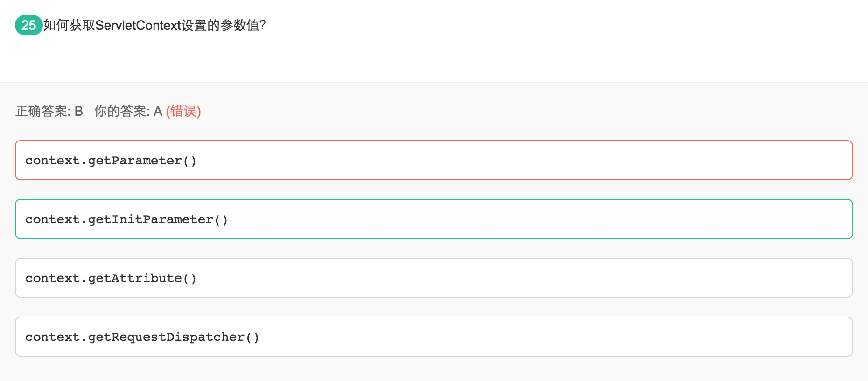Click the 如何获取 words starting the question
868x381 pixels.
point(69,25)
